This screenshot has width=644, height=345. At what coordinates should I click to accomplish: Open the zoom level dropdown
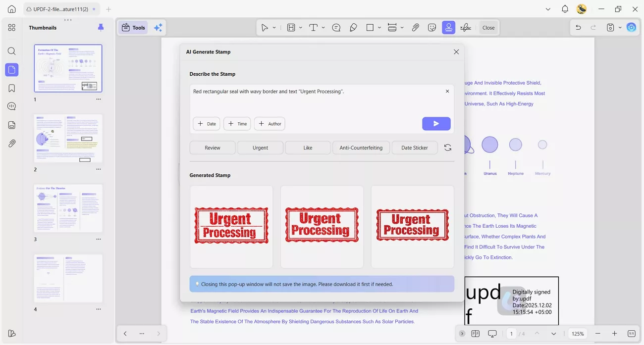pos(577,333)
